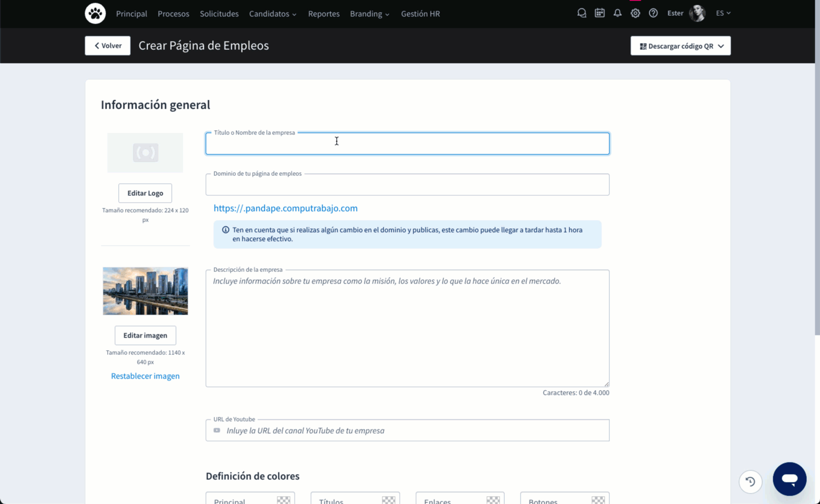Open the settings gear icon
820x504 pixels.
pyautogui.click(x=635, y=13)
